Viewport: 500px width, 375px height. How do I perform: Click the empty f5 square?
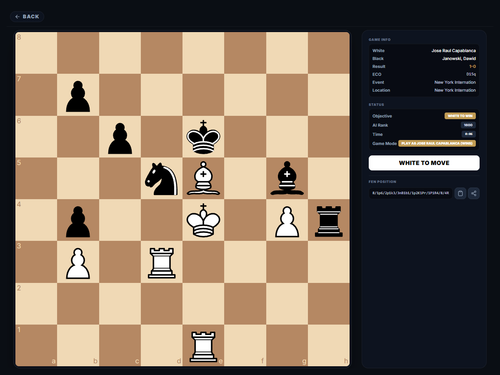tap(245, 178)
